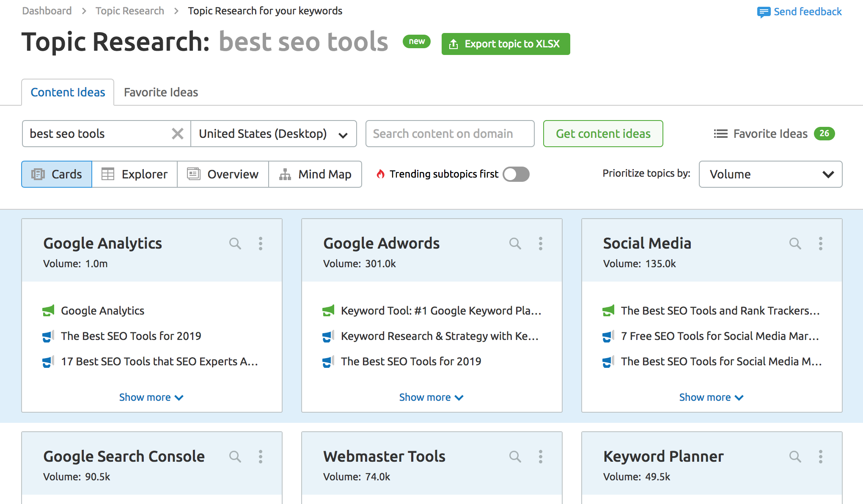Click the blue megaphone beside 'Keyword Research & Strategy'
Image resolution: width=863 pixels, height=504 pixels.
(328, 336)
